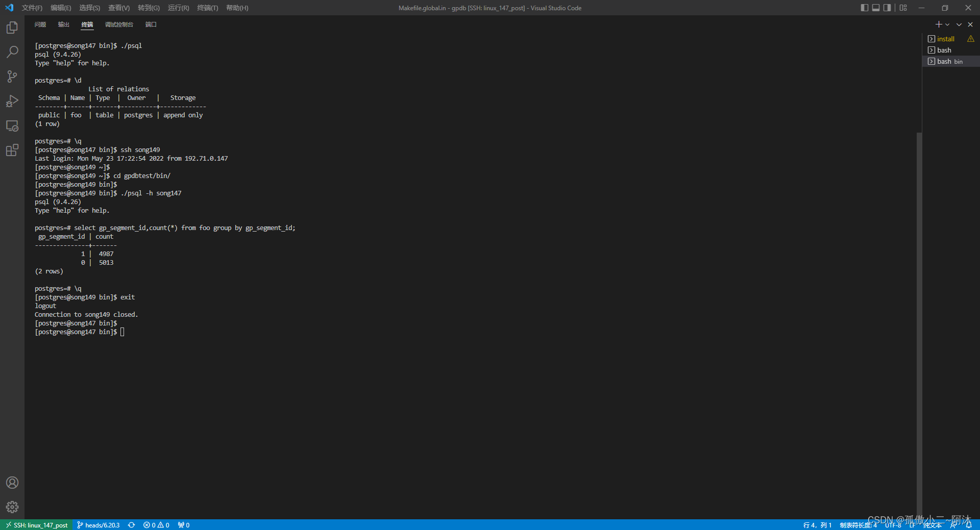The height and width of the screenshot is (530, 980).
Task: Open the 查看(V) menu
Action: tap(119, 8)
